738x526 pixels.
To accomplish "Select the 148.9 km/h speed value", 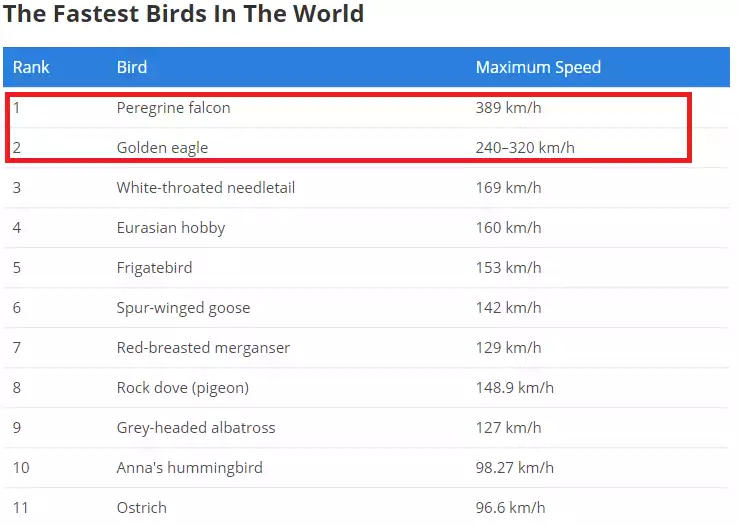I will [x=514, y=388].
